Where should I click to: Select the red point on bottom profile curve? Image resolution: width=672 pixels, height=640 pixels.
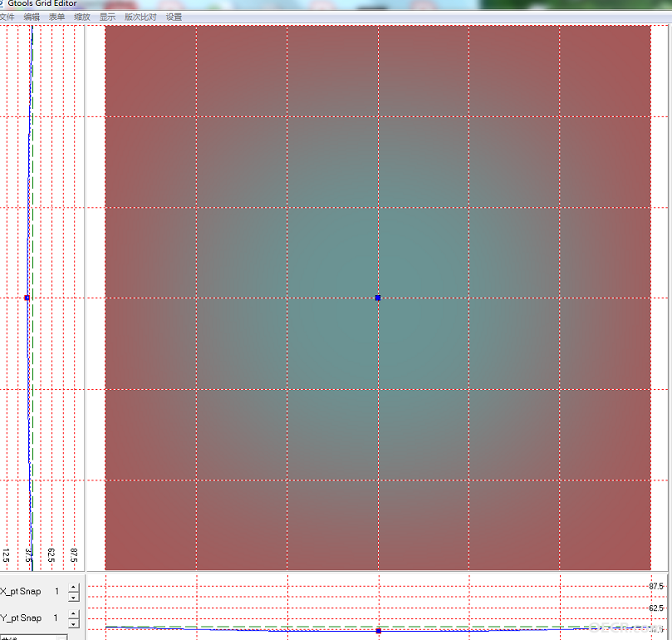pos(379,631)
